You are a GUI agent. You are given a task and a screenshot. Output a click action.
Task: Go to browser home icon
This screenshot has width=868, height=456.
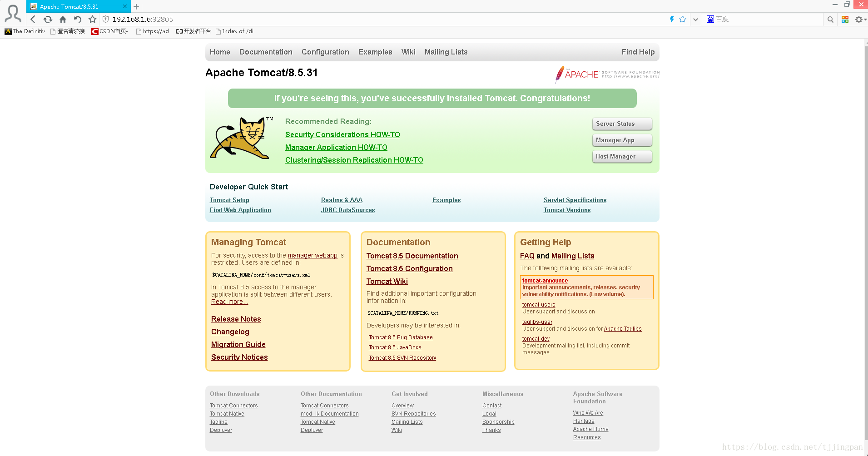(63, 19)
